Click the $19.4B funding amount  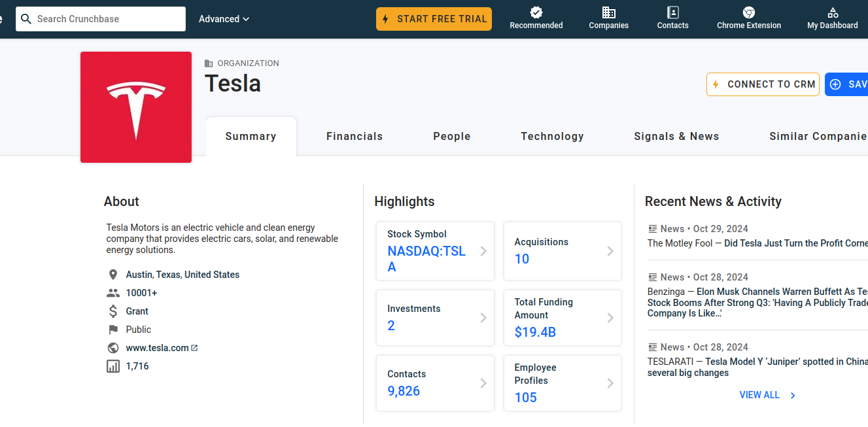click(x=535, y=332)
